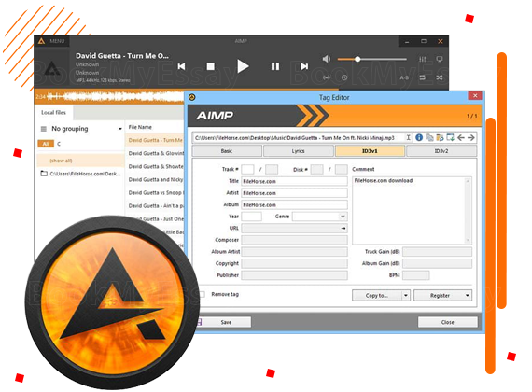
Task: Skip to the previous track
Action: (181, 66)
